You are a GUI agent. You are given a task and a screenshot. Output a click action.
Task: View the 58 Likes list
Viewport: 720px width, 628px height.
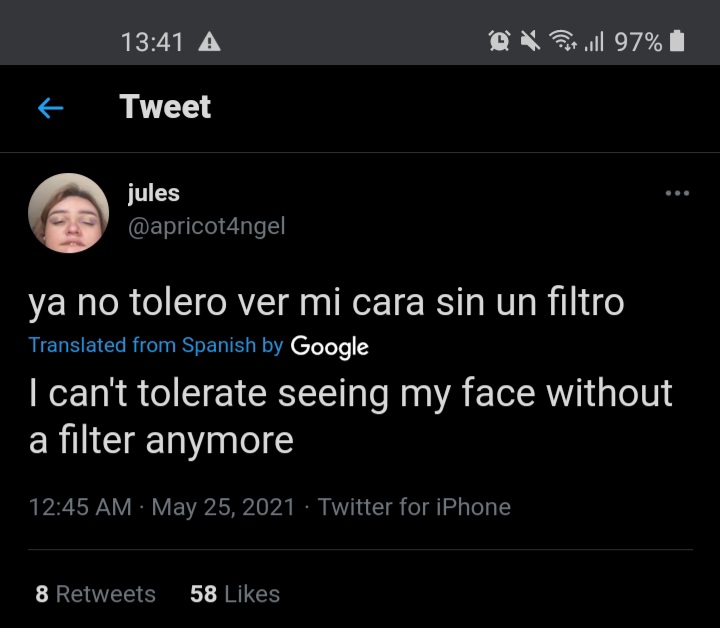[235, 594]
